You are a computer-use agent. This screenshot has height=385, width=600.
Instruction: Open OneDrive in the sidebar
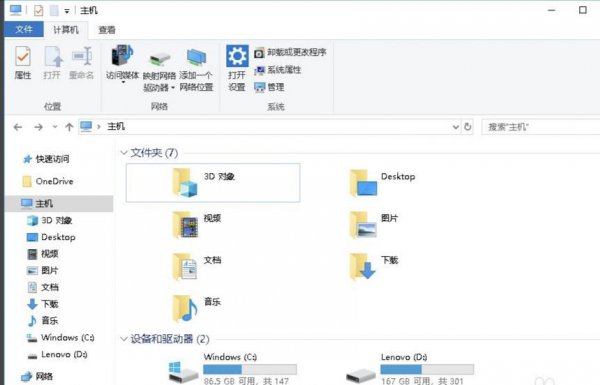(x=48, y=181)
